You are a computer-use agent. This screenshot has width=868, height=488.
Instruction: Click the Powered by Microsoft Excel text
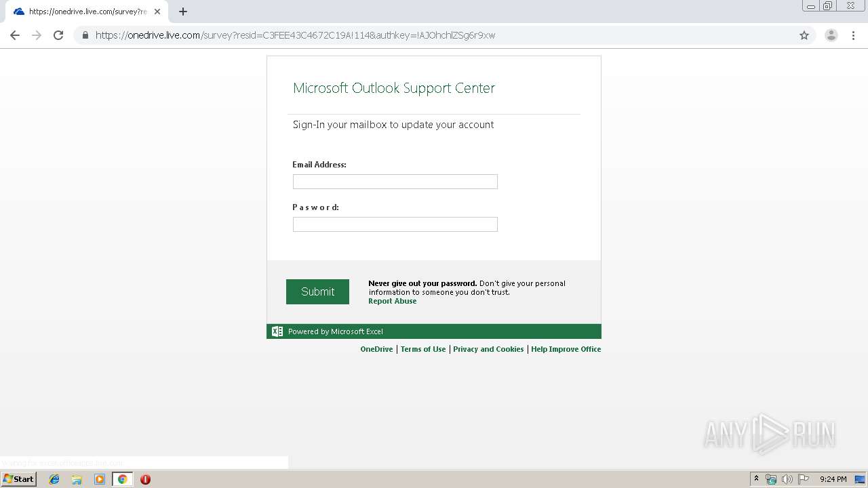point(336,331)
